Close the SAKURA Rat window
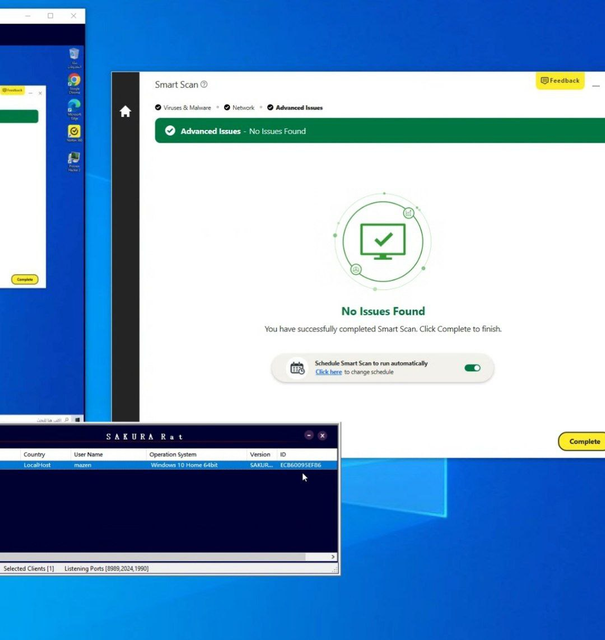 (323, 436)
